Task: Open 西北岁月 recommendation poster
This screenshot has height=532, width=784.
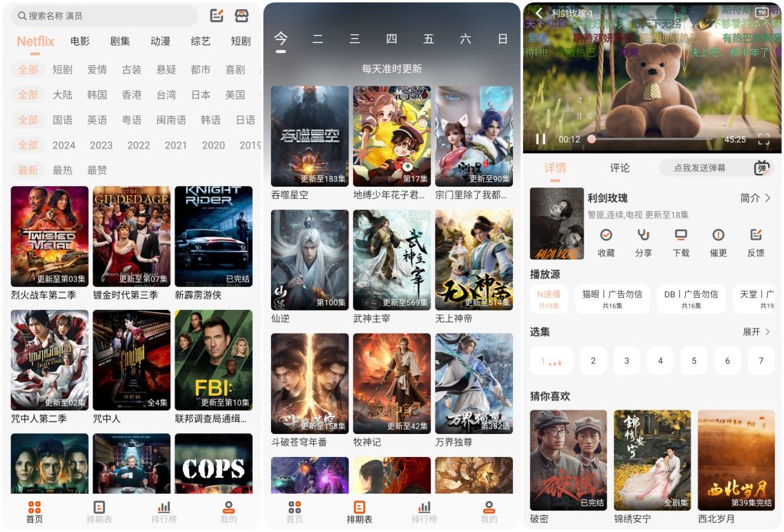Action: (737, 460)
